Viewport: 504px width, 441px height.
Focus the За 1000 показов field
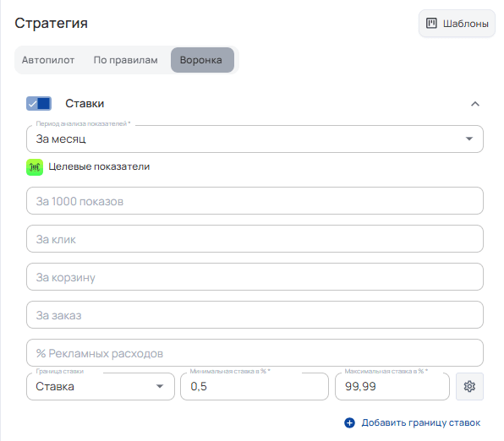pos(255,201)
